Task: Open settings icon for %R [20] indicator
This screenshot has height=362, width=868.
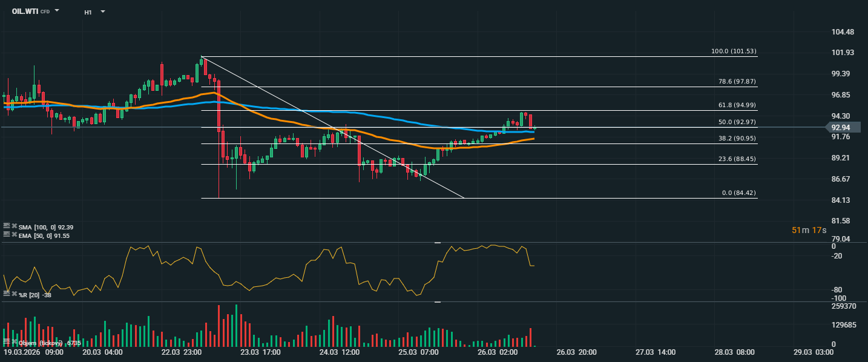Action: point(7,294)
